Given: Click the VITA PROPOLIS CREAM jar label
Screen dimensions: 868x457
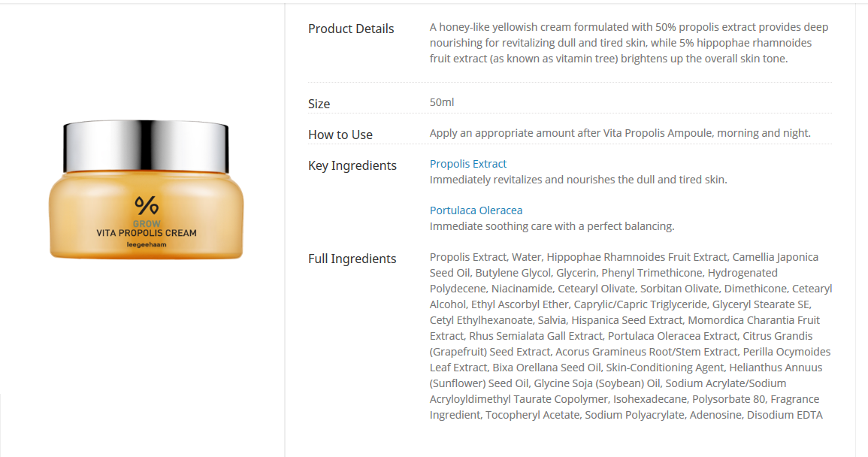Looking at the screenshot, I should click(x=147, y=233).
